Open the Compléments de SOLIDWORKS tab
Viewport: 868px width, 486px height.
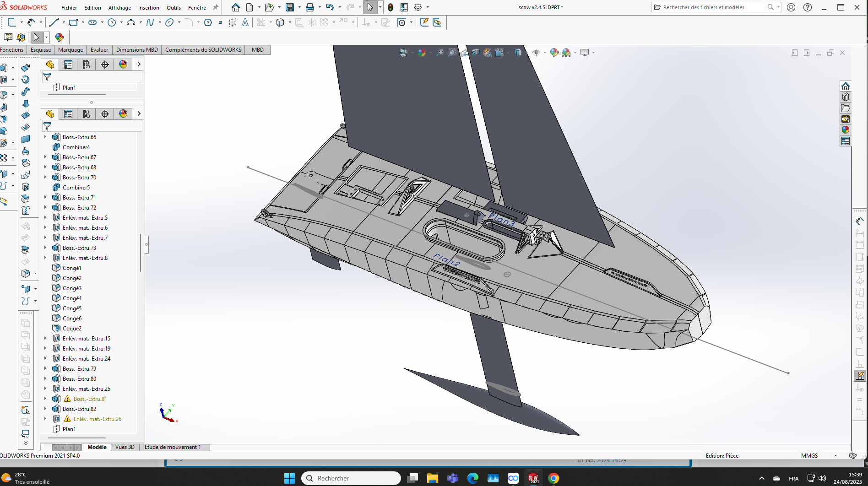click(x=203, y=50)
